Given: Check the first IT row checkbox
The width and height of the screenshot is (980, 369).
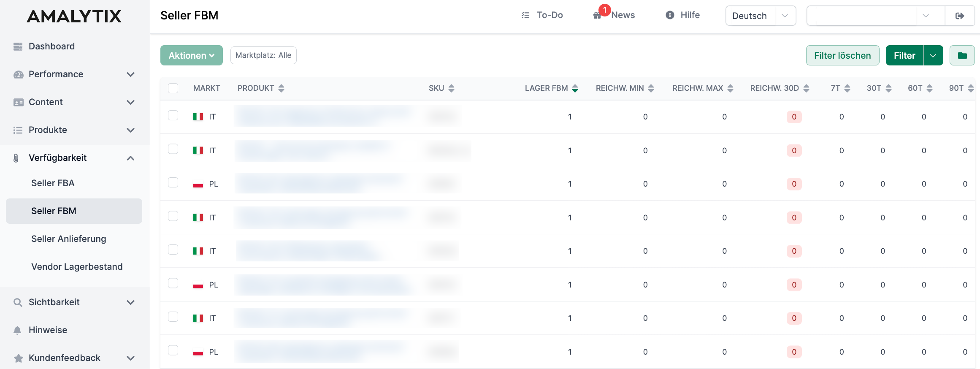Looking at the screenshot, I should (x=173, y=115).
